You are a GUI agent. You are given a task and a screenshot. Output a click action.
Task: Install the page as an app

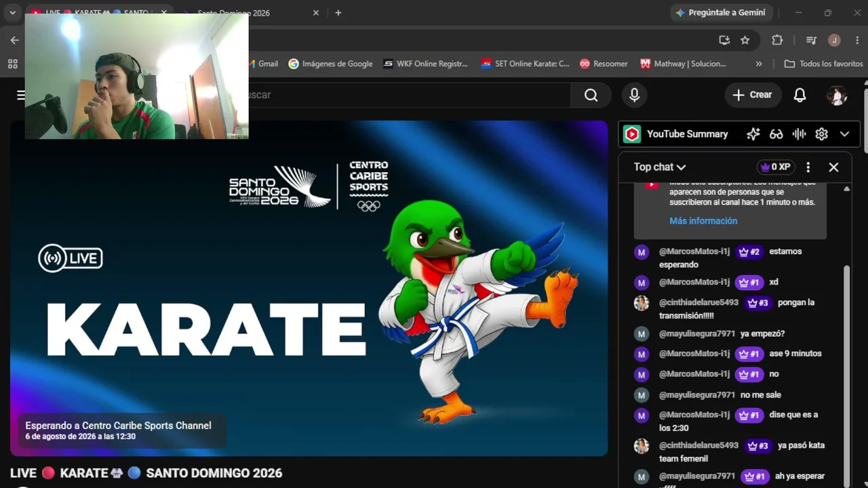tap(724, 40)
